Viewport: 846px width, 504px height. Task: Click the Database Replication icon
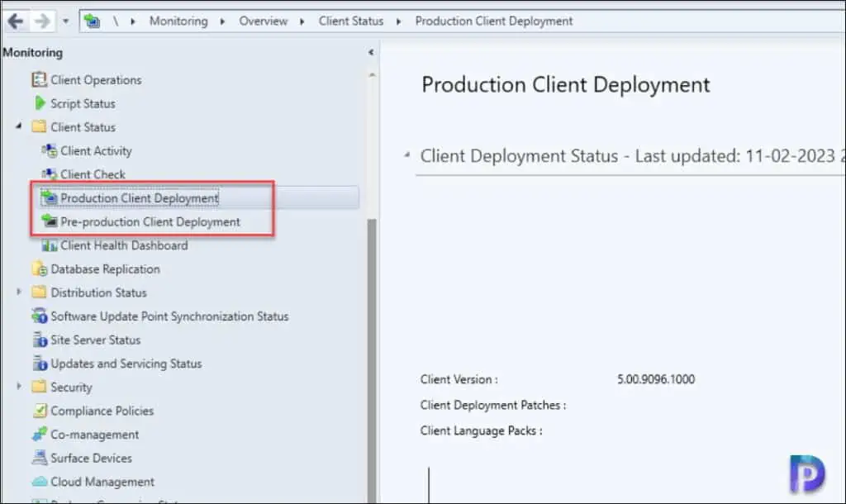tap(40, 269)
